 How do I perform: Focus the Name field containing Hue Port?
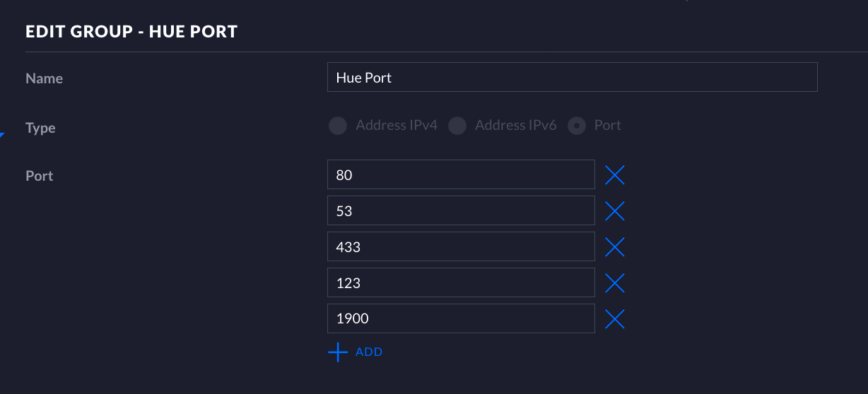572,78
